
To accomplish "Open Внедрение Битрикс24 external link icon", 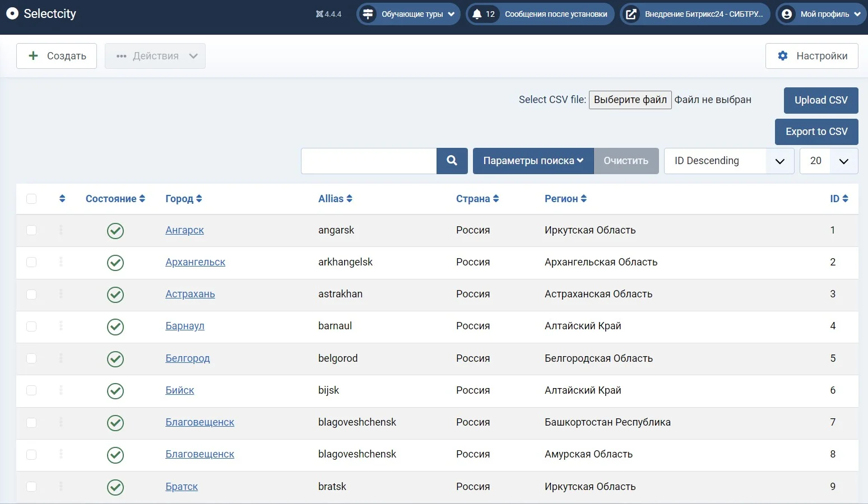I will coord(631,14).
